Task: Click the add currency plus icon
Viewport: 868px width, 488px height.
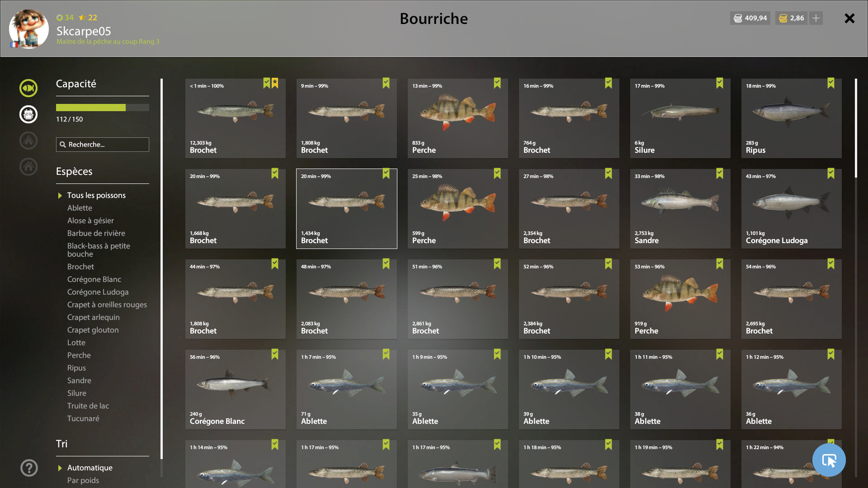Action: 816,18
